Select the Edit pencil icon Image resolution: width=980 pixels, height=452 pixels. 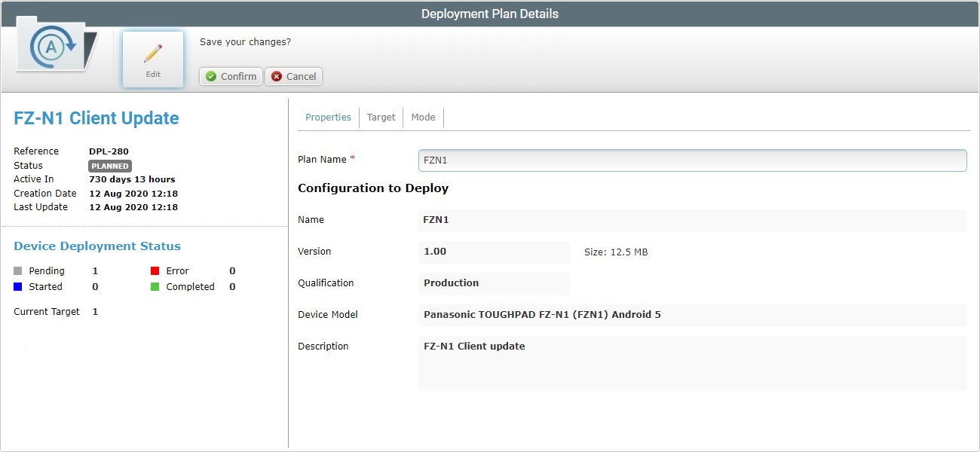(152, 54)
